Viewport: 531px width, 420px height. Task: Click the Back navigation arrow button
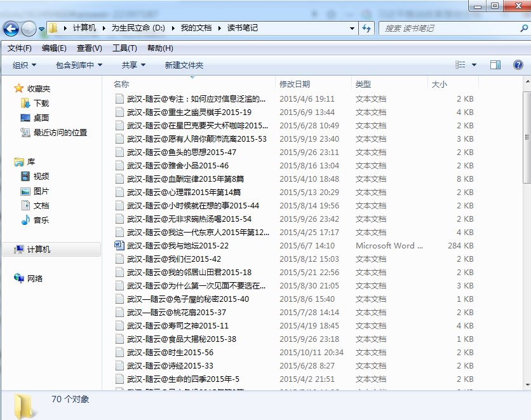pos(11,29)
